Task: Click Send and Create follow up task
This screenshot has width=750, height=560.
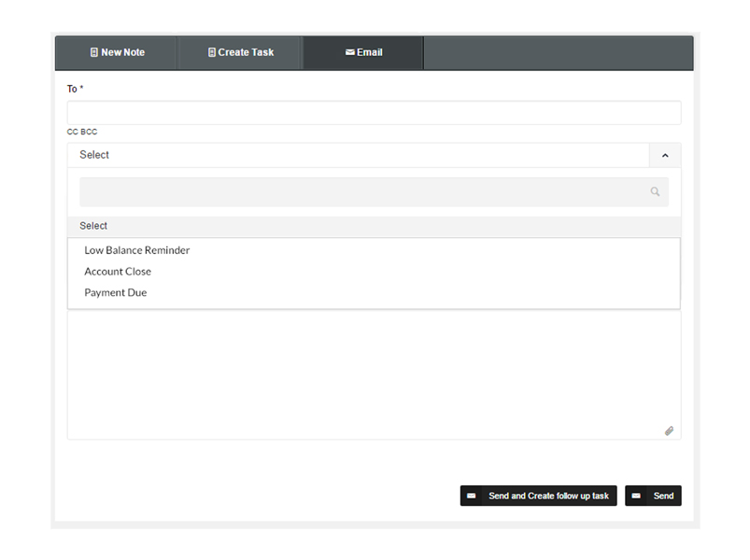Action: pos(538,496)
